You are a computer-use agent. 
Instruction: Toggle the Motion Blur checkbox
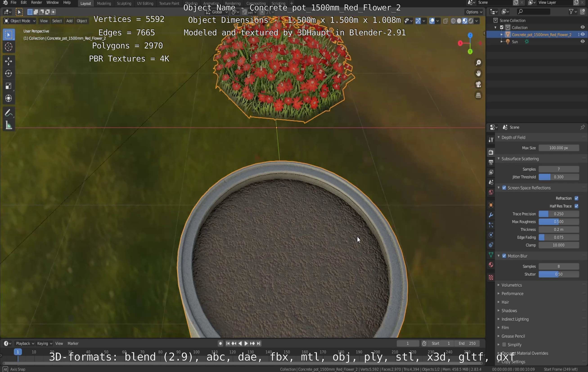(x=504, y=256)
